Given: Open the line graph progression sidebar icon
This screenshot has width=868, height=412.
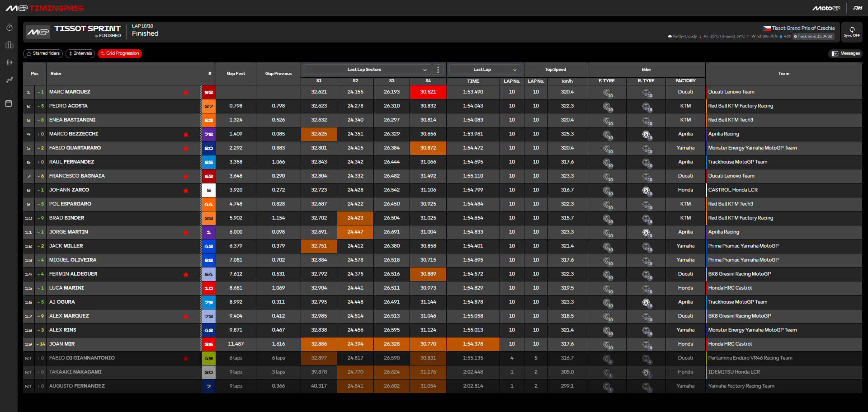Looking at the screenshot, I should (9, 80).
